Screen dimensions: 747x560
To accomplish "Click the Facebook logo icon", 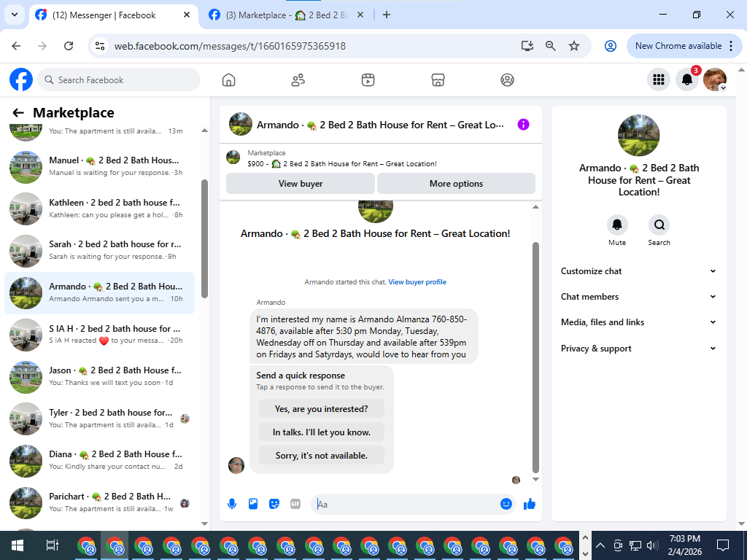I will tap(21, 79).
